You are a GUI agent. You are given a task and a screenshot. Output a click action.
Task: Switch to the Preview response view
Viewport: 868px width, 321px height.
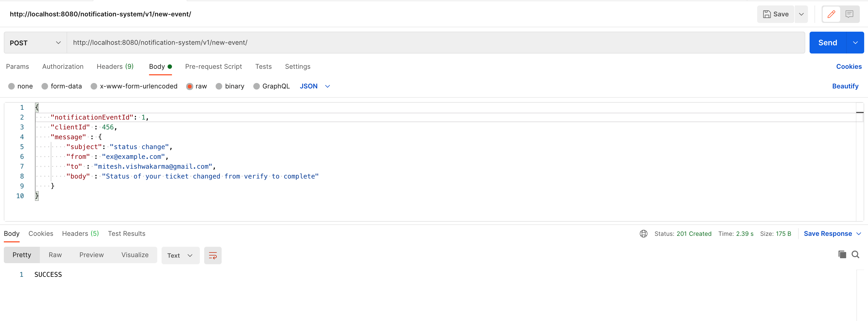pos(91,255)
